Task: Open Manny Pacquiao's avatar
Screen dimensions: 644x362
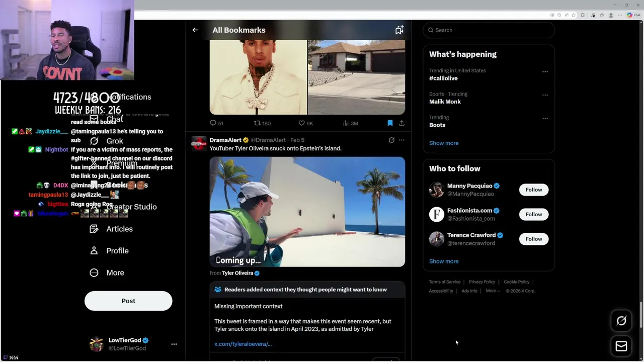Action: 437,190
